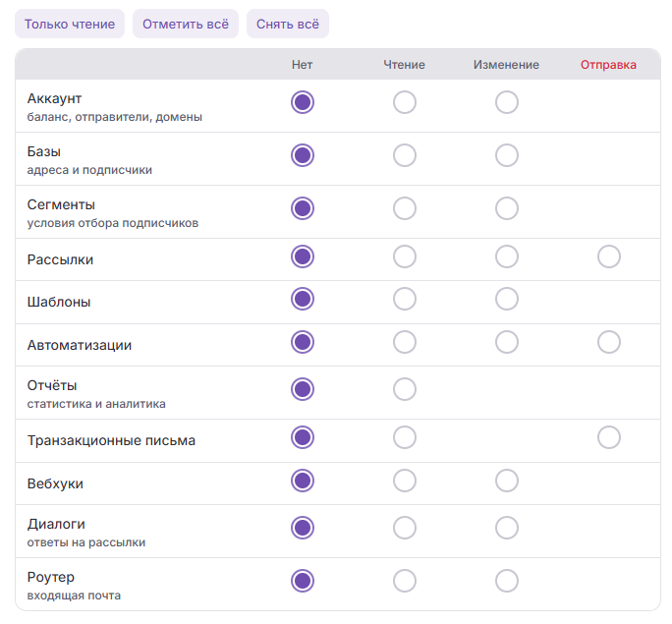This screenshot has width=672, height=624.
Task: Select Нет for Автоматизации
Action: click(303, 342)
